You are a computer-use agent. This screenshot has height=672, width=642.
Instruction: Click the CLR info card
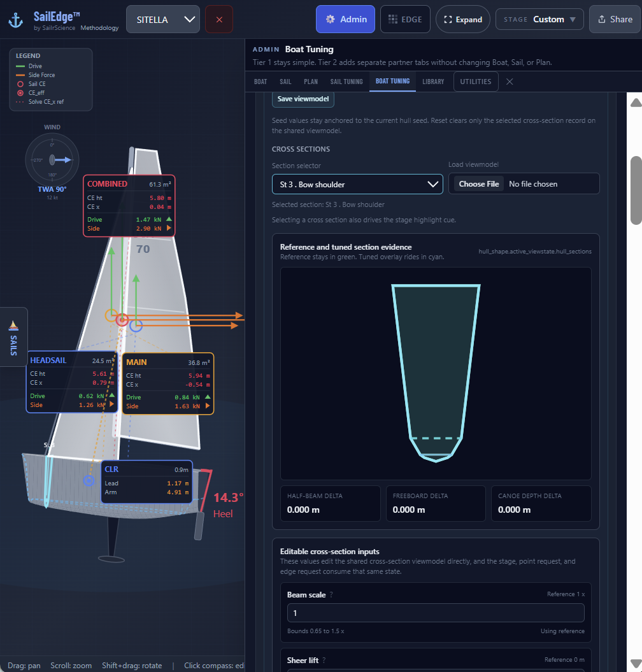[146, 482]
